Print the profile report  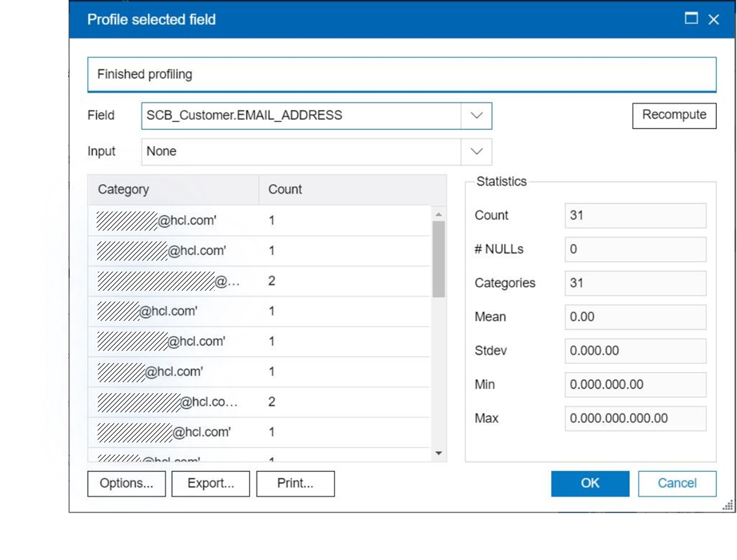pos(295,484)
